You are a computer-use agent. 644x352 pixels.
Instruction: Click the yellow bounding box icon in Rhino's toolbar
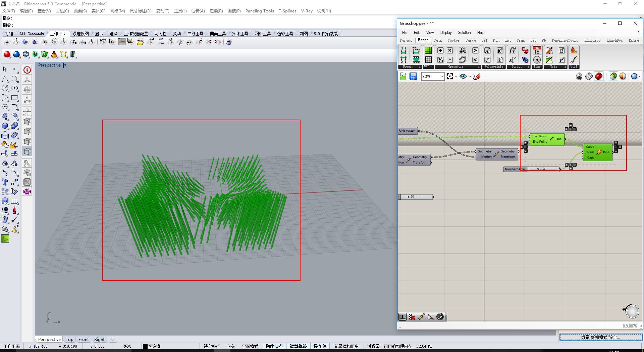64,54
